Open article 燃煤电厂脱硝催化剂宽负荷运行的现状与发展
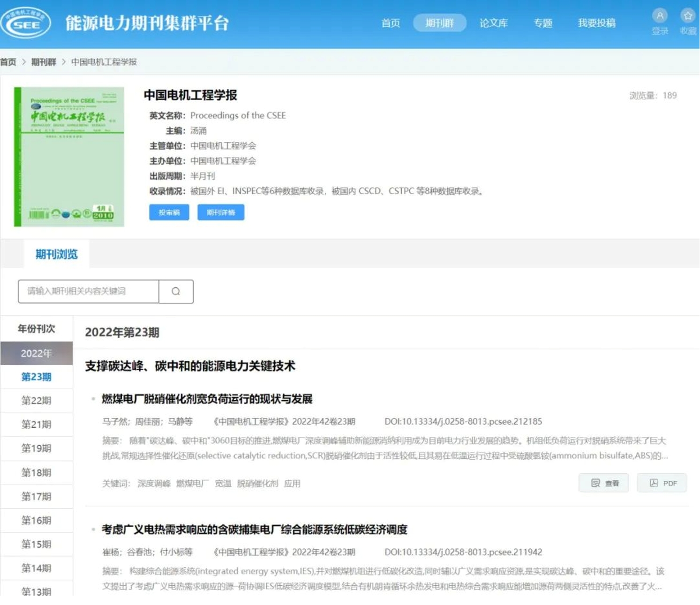The height and width of the screenshot is (605, 700). point(207,399)
